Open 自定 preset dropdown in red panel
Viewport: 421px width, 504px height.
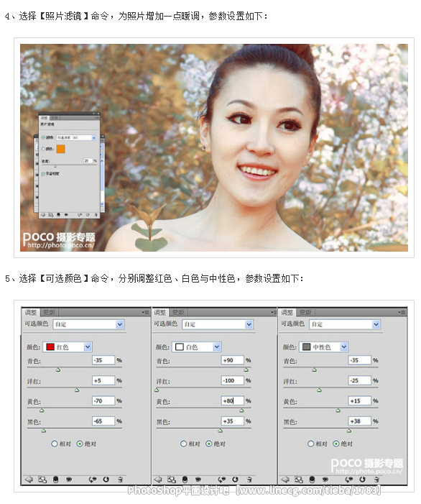click(x=89, y=324)
